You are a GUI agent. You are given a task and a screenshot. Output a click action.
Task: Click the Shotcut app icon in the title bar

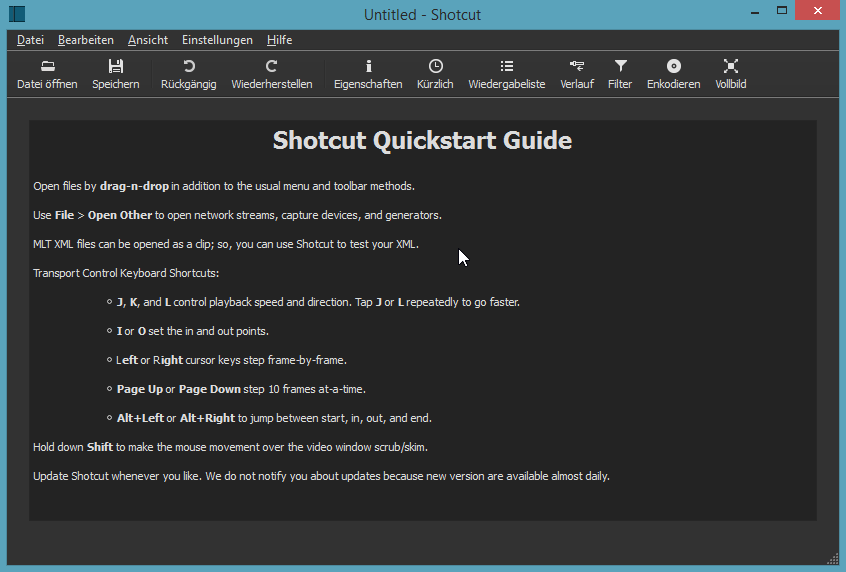pos(17,14)
